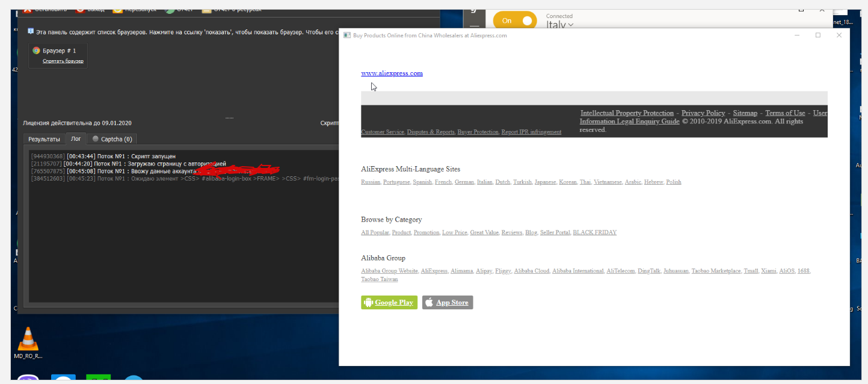Select the French language site

click(x=443, y=182)
